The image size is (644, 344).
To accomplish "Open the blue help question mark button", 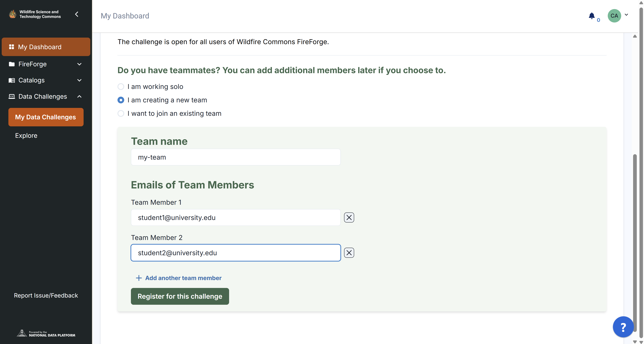I will click(623, 327).
